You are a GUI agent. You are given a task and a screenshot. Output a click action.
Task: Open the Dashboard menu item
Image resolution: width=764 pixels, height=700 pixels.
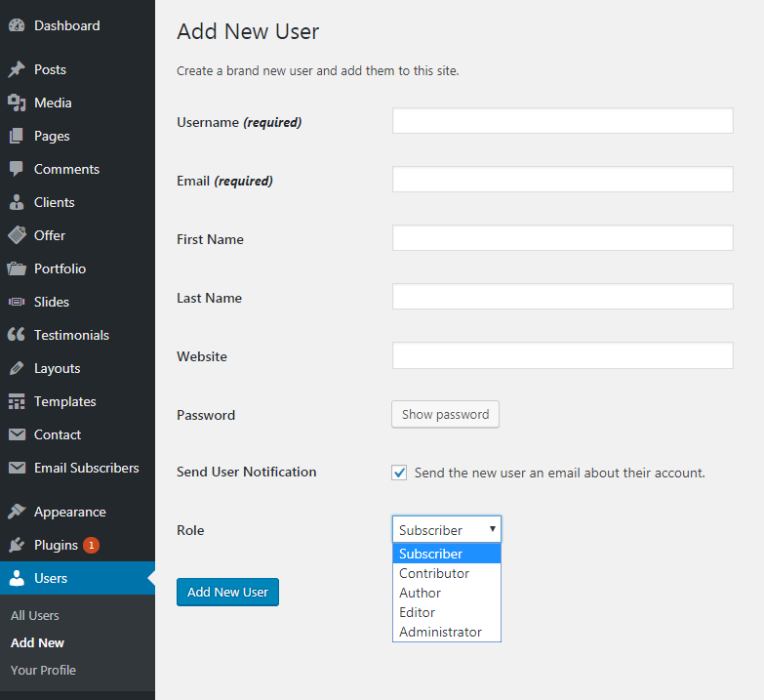coord(77,25)
